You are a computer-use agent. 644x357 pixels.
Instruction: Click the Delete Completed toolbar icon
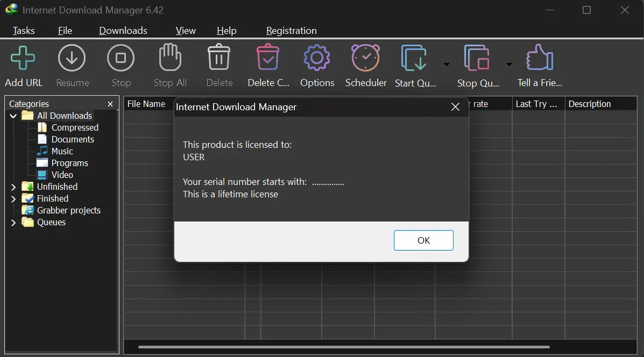coord(268,57)
